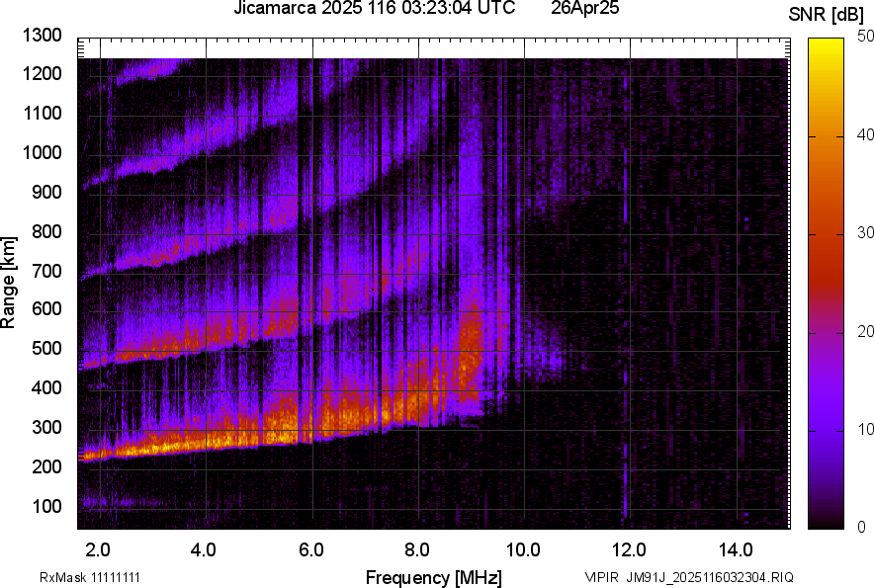Click frequency tick label 12.0

[x=629, y=550]
